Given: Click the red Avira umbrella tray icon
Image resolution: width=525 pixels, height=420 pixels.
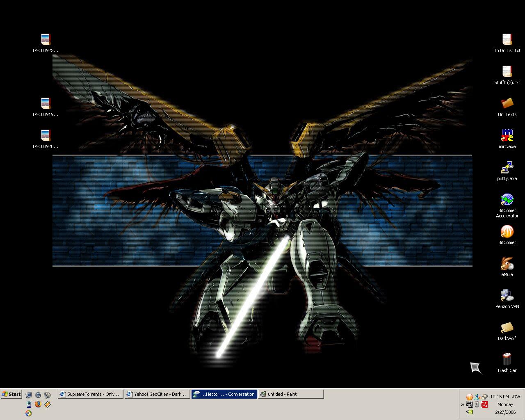Looking at the screenshot, I should pyautogui.click(x=484, y=404).
